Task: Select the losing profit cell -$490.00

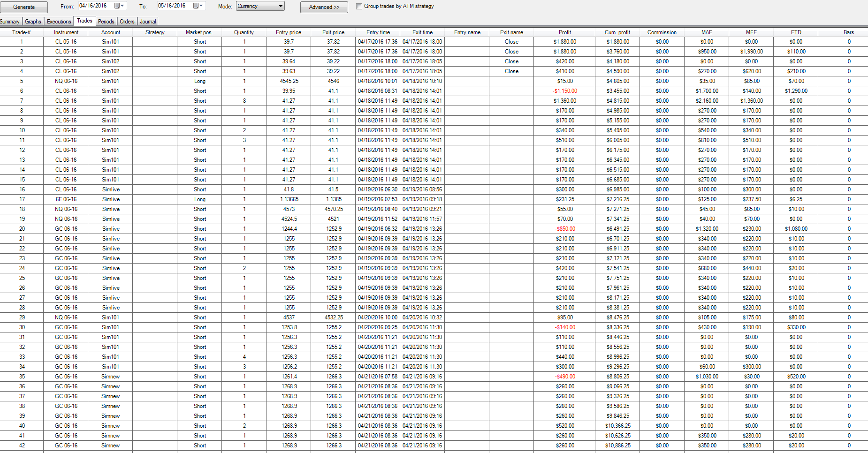Action: pos(565,377)
